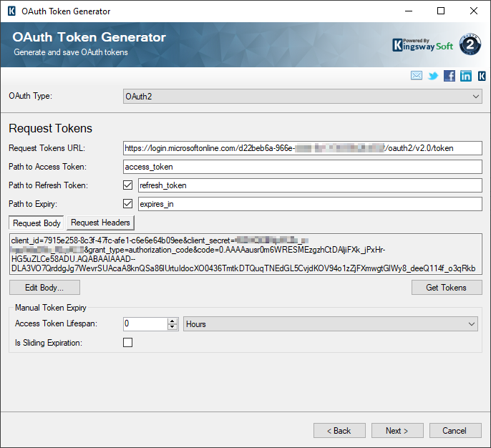Click the Next > button

[397, 431]
